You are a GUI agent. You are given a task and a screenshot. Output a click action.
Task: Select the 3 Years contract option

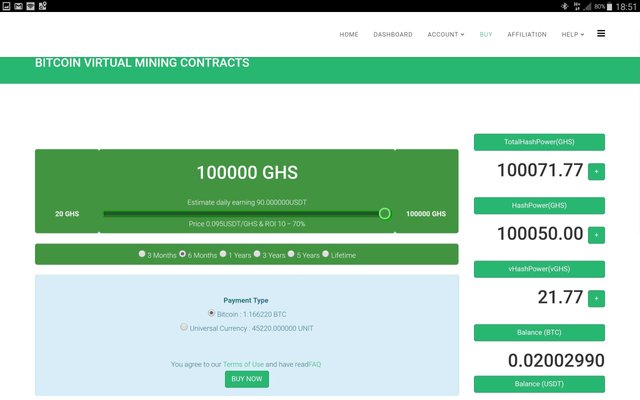point(257,254)
